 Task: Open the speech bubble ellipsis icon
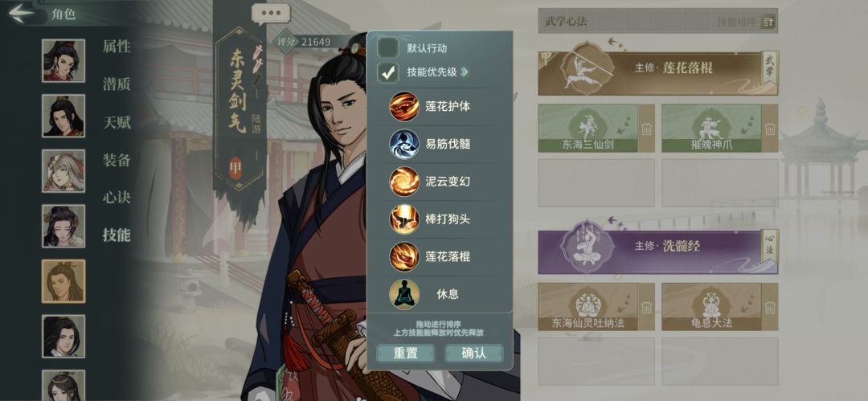(x=271, y=14)
